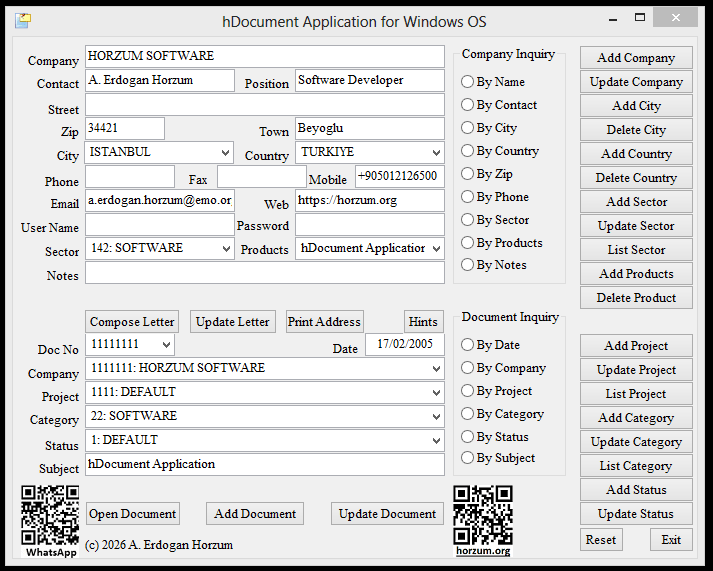
Task: Click the horzum.org QR code image
Action: tap(483, 514)
